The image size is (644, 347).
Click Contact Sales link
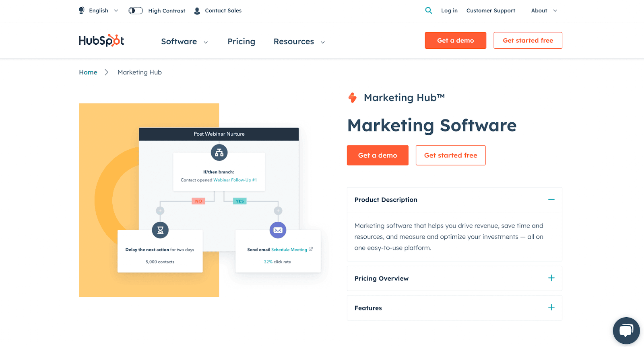[223, 10]
